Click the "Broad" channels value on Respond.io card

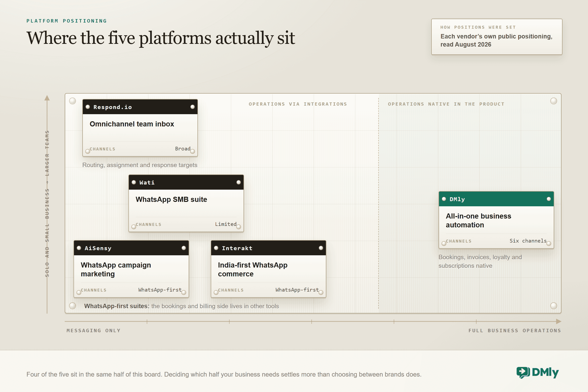[183, 149]
